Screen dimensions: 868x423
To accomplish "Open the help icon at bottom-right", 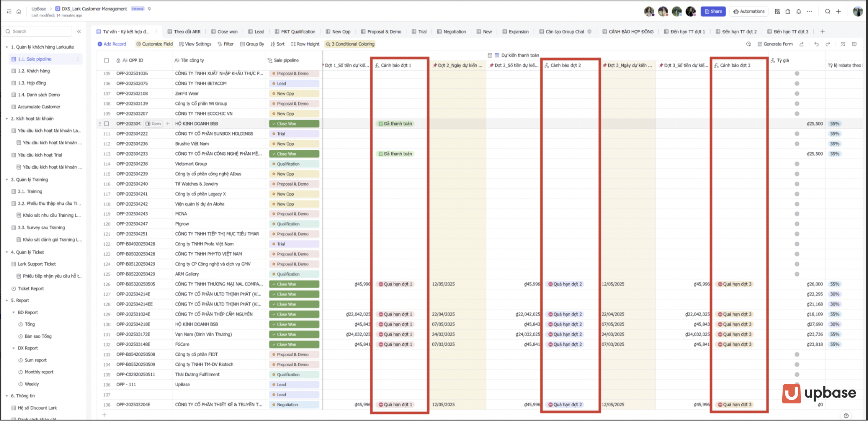I will pos(846,415).
